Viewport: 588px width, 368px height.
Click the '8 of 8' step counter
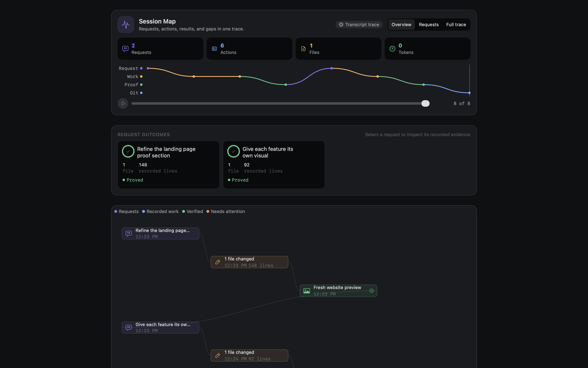pos(462,103)
